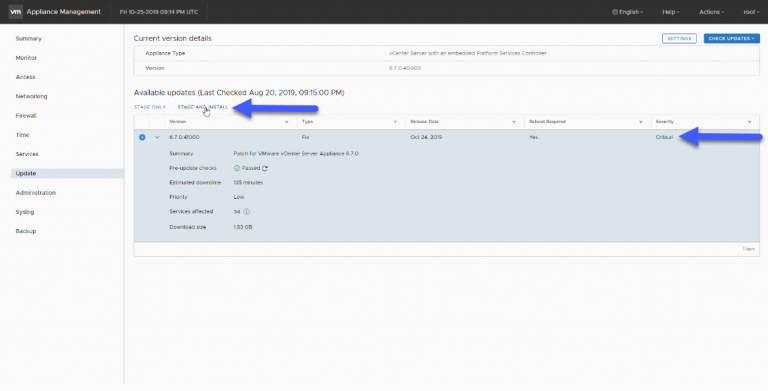This screenshot has height=391, width=768.
Task: Collapse the 6.7.0.41000 update details row
Action: click(x=157, y=137)
